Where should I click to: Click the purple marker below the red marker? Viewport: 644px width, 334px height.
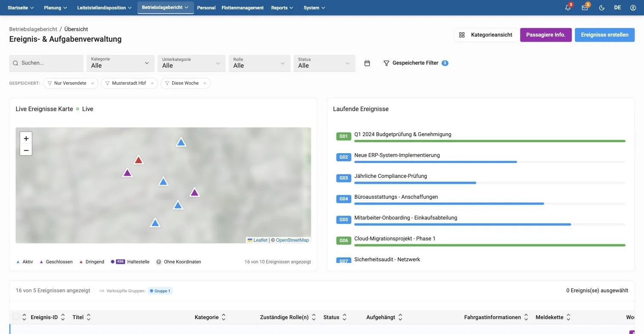tap(127, 173)
